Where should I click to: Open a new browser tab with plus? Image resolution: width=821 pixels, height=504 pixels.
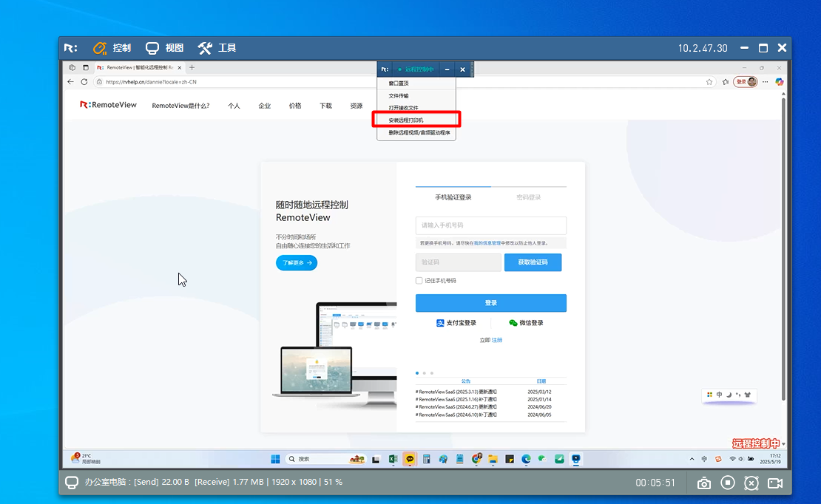coord(192,67)
